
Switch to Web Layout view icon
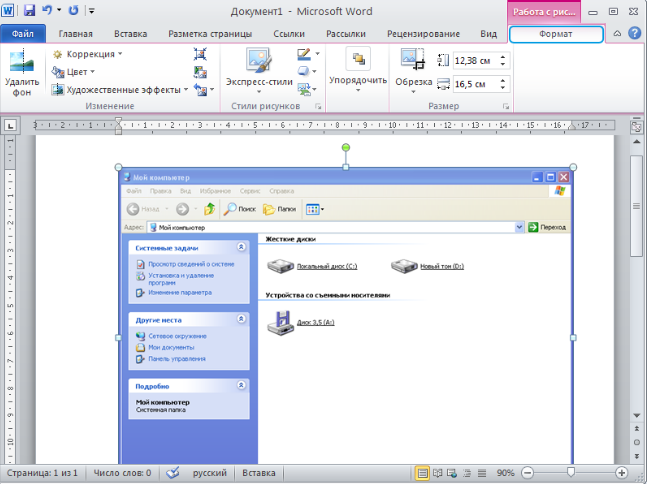(452, 473)
